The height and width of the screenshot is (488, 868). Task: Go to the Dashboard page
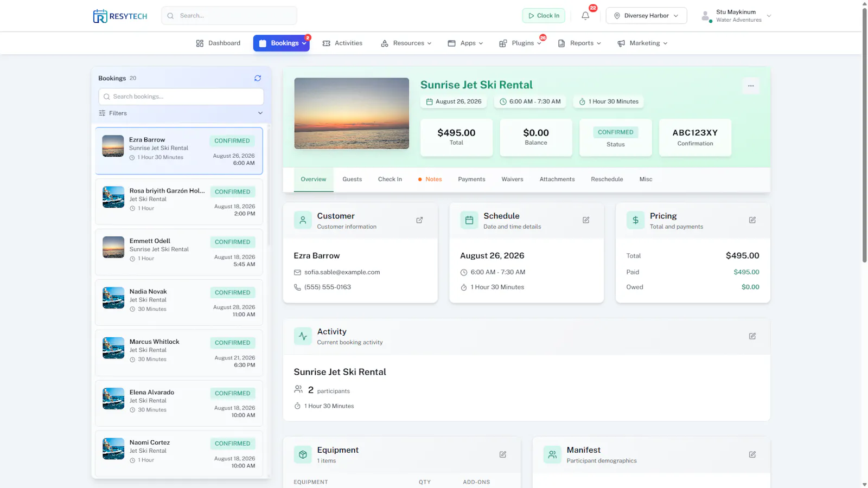click(x=218, y=43)
